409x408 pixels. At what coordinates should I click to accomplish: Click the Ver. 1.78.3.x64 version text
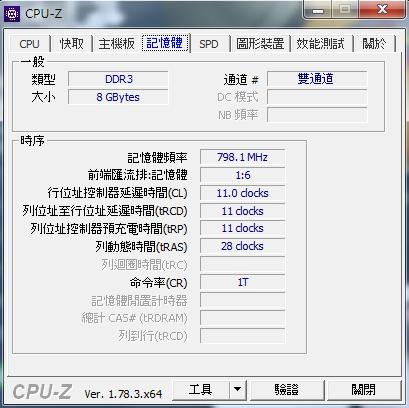123,394
